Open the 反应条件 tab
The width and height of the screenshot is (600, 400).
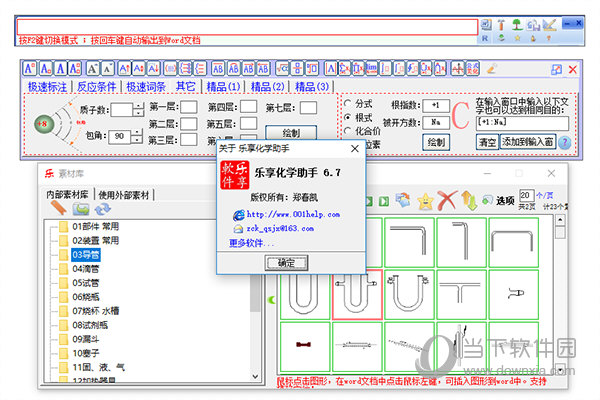point(96,87)
